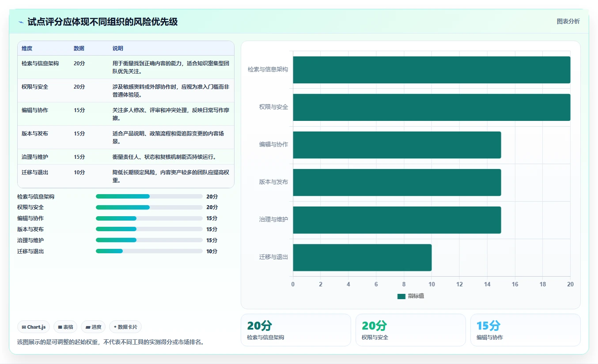Click description starting 用于衡量找到正确内容
598x364 pixels.
pos(171,68)
